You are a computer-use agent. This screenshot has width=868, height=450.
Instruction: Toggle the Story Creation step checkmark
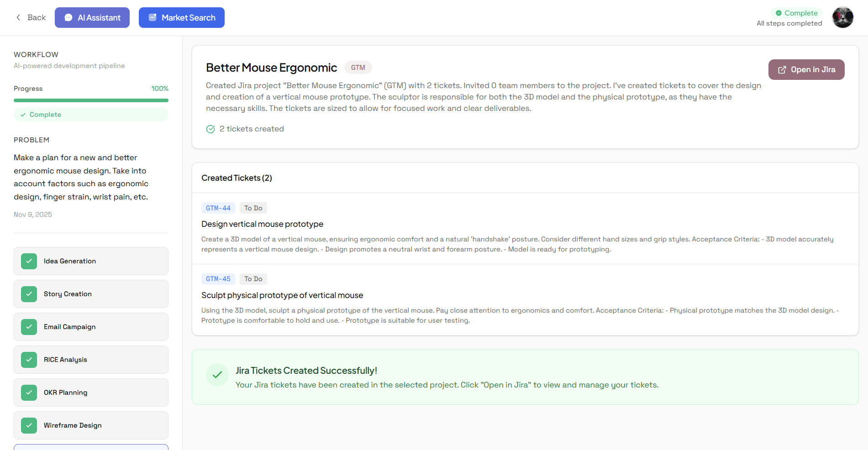pyautogui.click(x=29, y=294)
